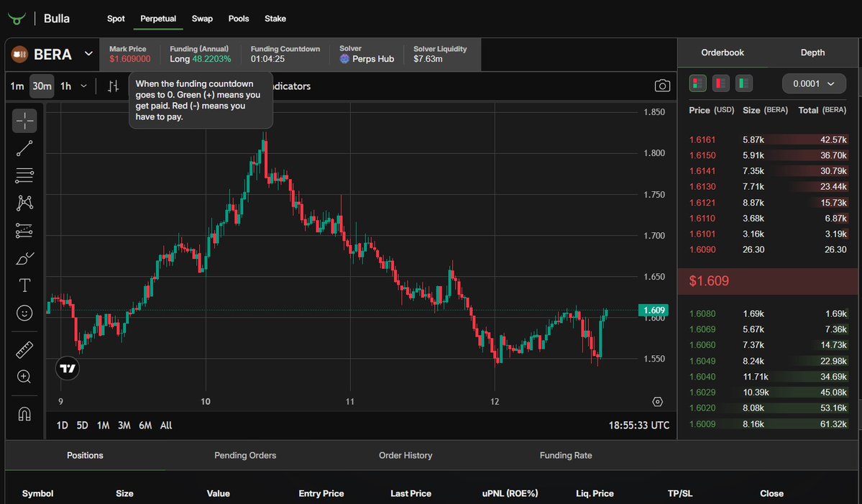Select the measure ruler tool

tap(24, 349)
